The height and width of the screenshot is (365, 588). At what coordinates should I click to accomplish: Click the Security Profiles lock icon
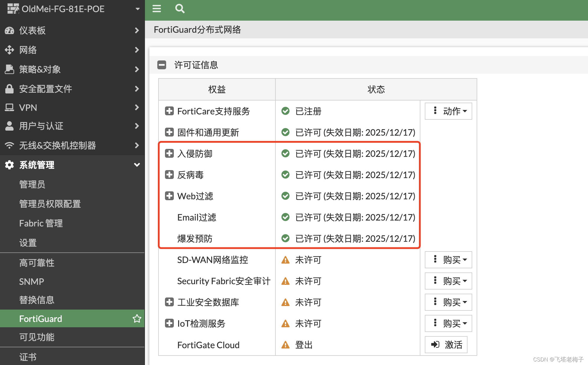click(9, 89)
